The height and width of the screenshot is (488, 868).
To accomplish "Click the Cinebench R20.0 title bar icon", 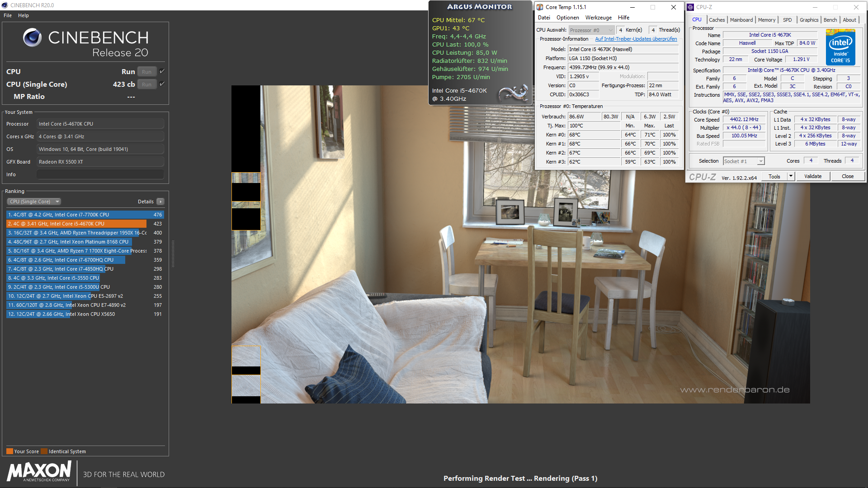I will click(x=5, y=5).
